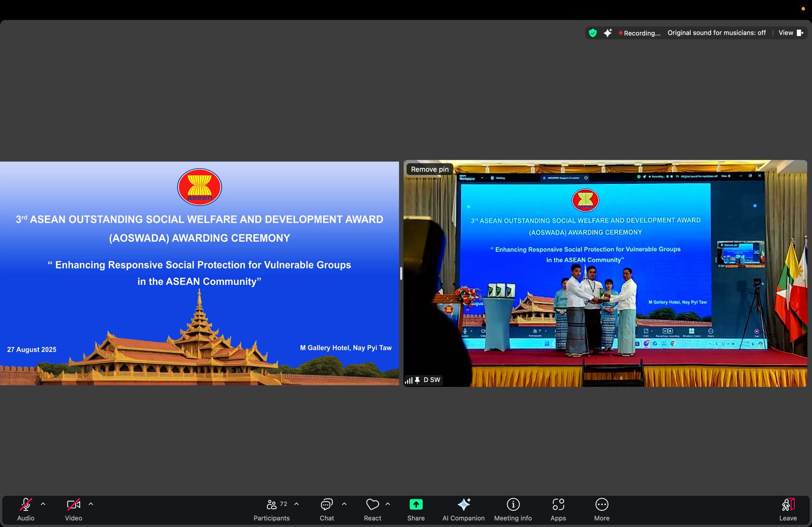Viewport: 812px width, 527px height.
Task: Expand chat options chevron beside Chat
Action: click(344, 504)
